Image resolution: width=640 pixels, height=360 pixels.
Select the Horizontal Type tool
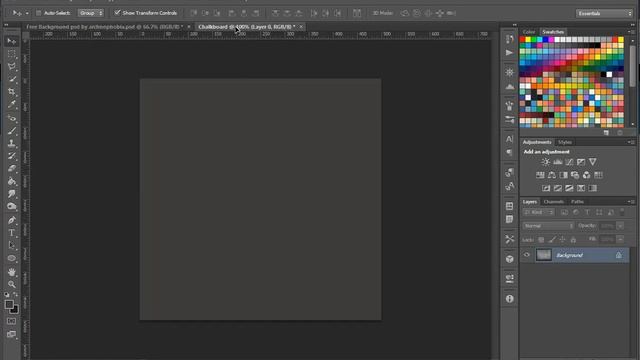11,233
